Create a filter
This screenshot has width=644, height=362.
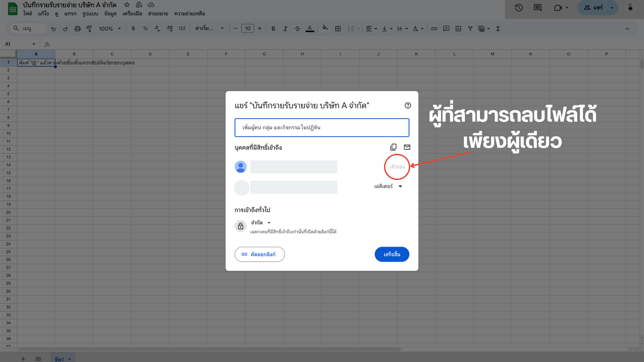tap(470, 29)
